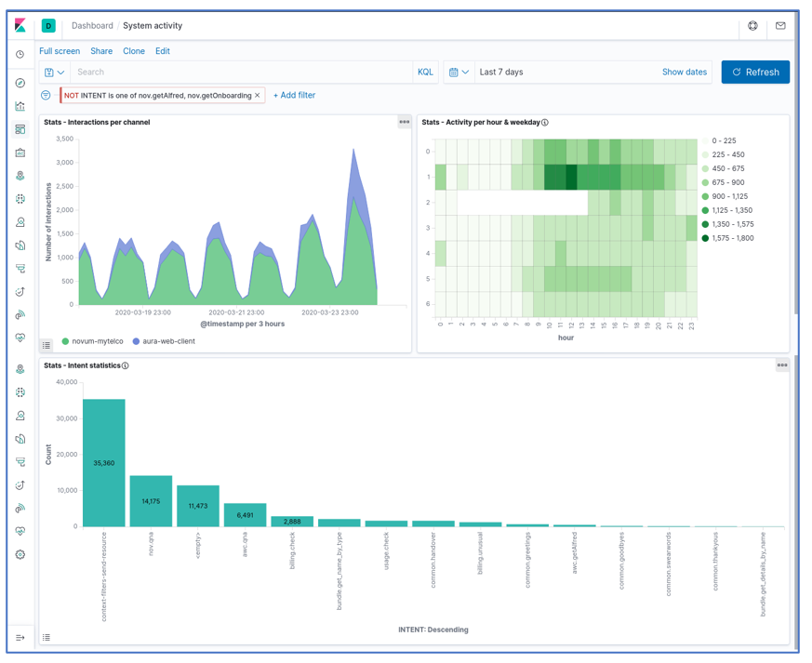Open the saved query dropdown
812x663 pixels.
click(54, 73)
